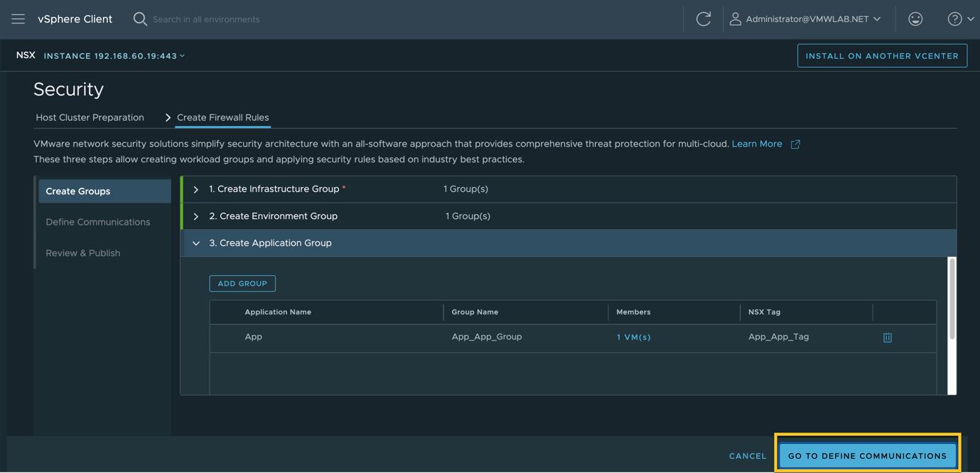Click the Cancel button
980x473 pixels.
[748, 456]
